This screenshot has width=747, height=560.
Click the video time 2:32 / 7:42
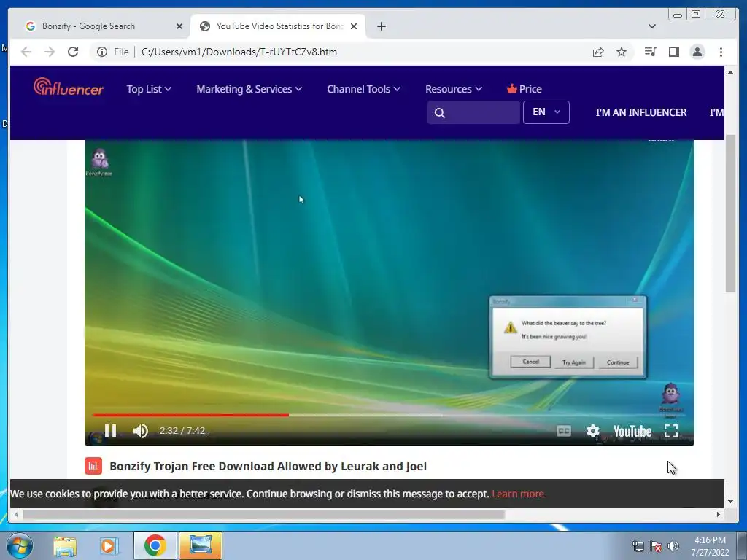click(x=182, y=431)
